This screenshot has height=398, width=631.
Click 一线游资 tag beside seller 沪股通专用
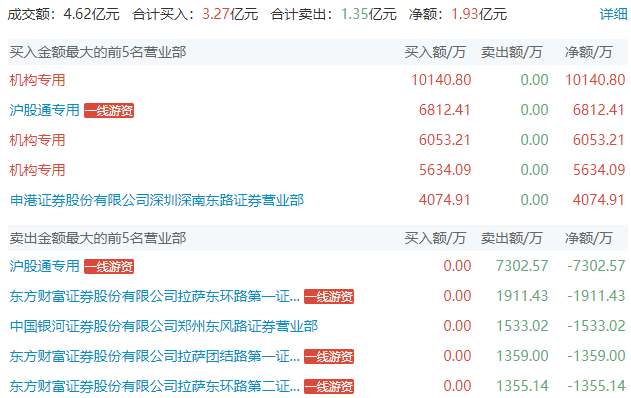[x=109, y=266]
